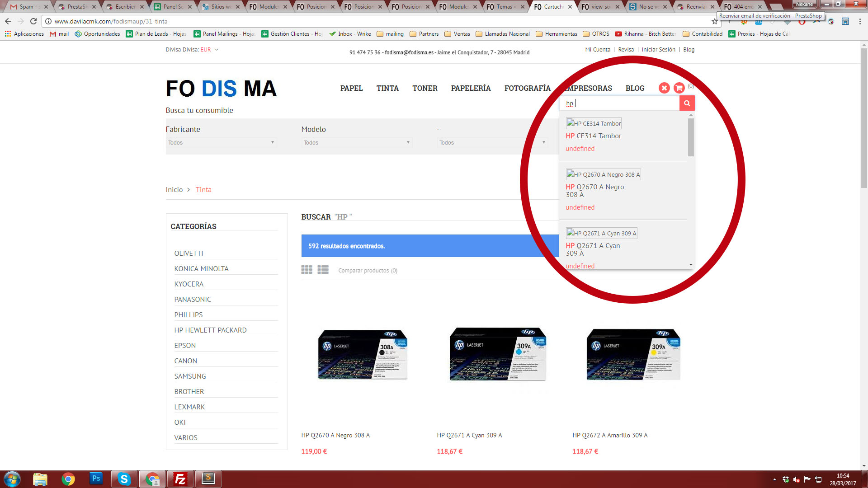This screenshot has height=488, width=868.
Task: Click the red close-search X icon
Action: coord(664,88)
